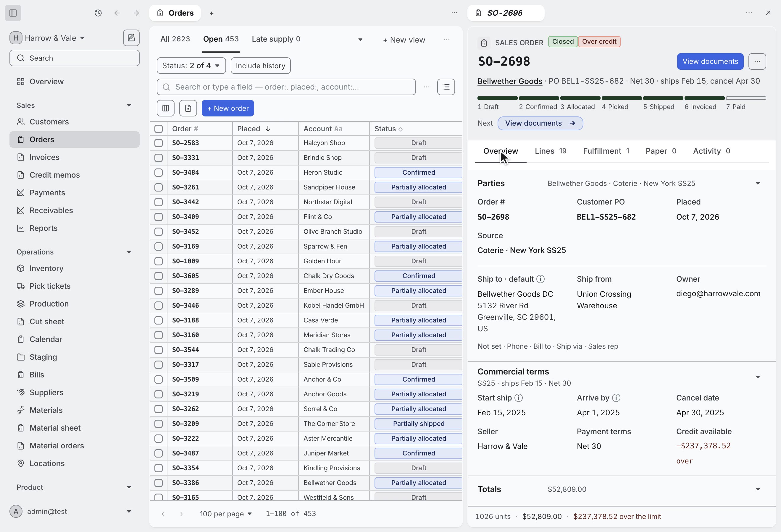Tick the checkbox for SO-3605

[159, 276]
